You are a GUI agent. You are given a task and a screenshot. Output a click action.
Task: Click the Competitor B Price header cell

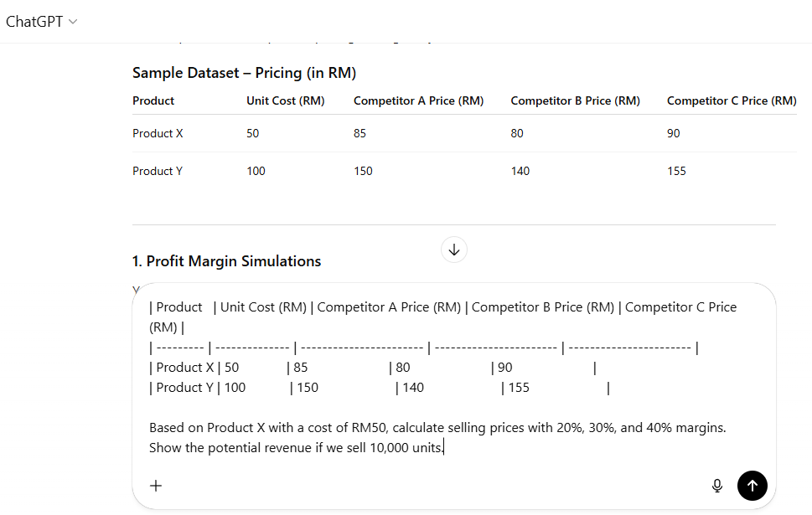[x=575, y=100]
